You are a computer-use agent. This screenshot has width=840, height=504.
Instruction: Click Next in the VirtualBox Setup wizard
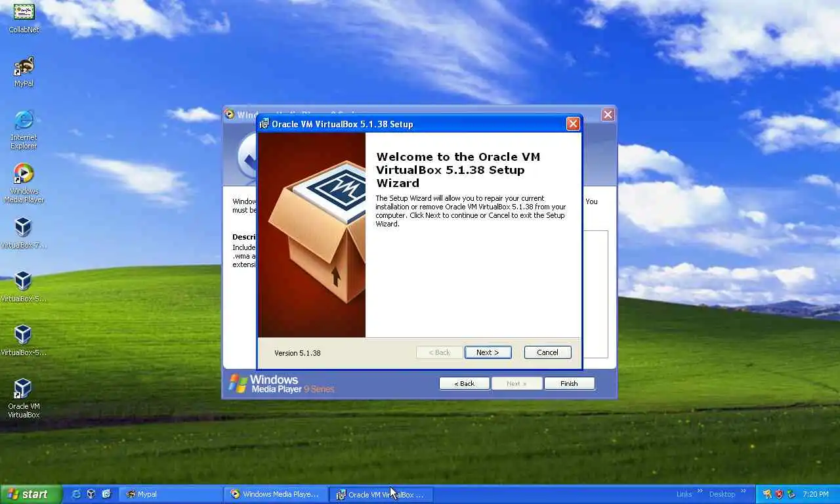pyautogui.click(x=488, y=352)
